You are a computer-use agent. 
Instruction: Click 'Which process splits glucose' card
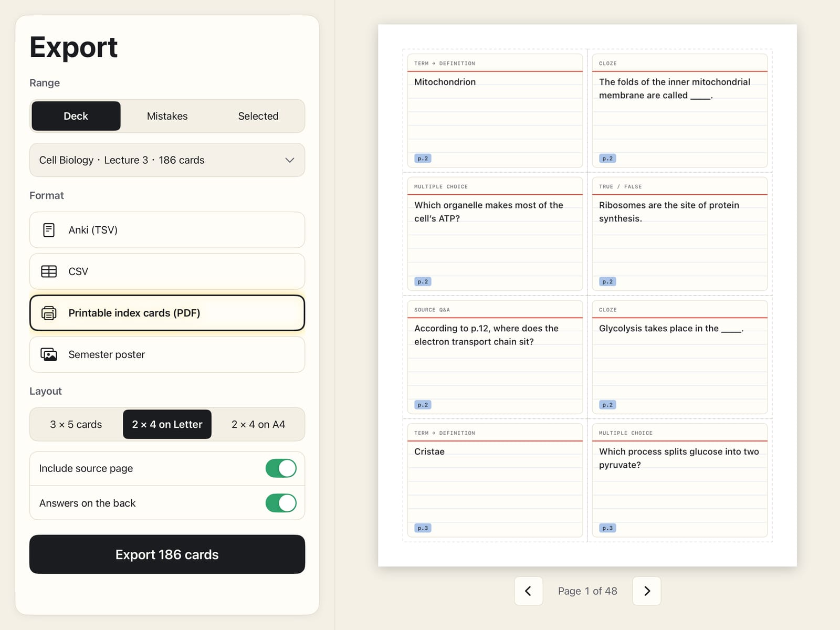point(680,480)
